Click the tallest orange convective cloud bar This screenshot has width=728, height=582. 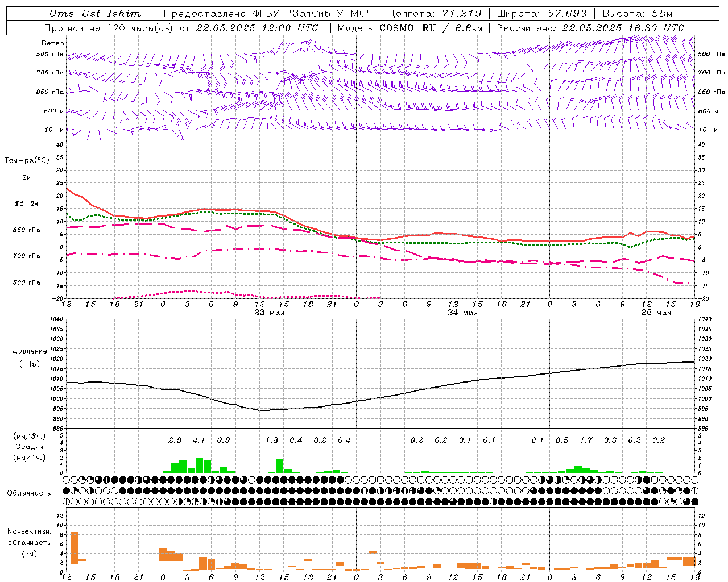coord(74,548)
